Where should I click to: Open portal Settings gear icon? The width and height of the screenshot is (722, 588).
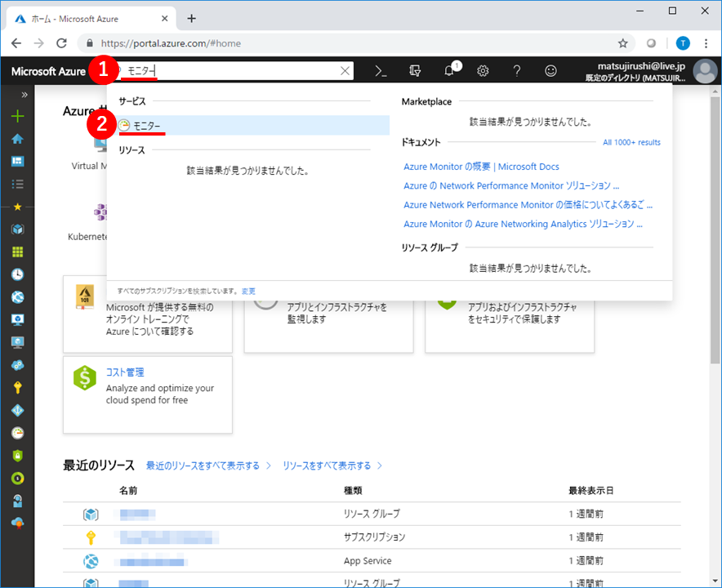pyautogui.click(x=483, y=71)
